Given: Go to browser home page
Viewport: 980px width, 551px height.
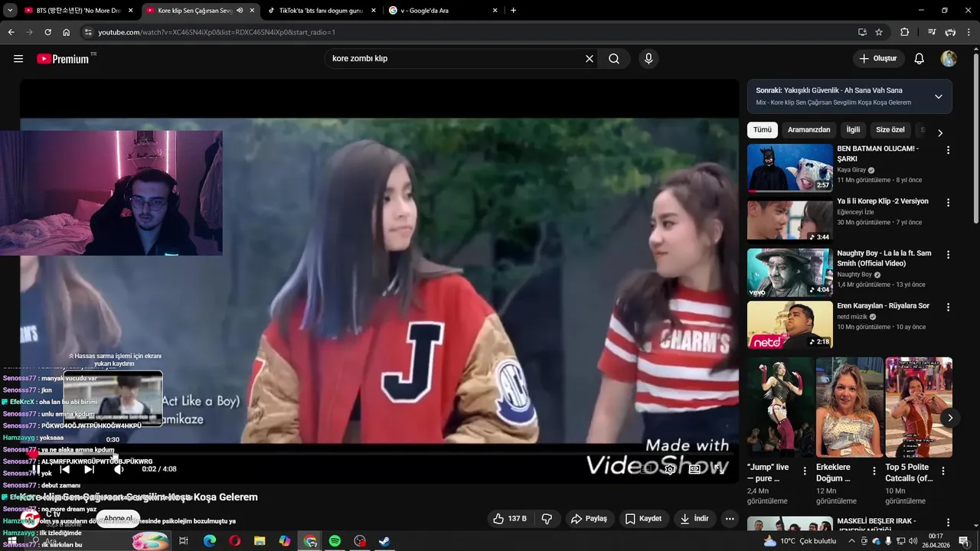Looking at the screenshot, I should pyautogui.click(x=67, y=32).
